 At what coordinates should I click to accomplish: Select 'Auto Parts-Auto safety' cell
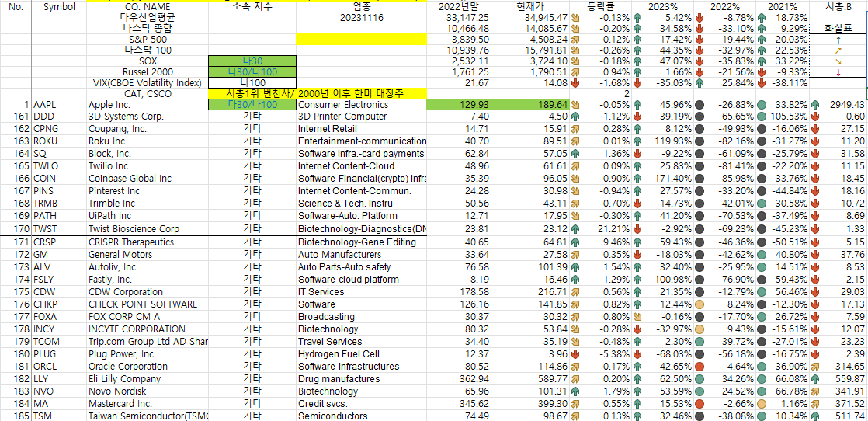click(x=362, y=267)
